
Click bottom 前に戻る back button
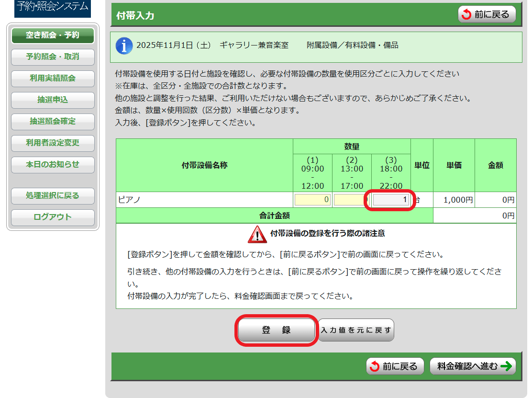pos(395,366)
